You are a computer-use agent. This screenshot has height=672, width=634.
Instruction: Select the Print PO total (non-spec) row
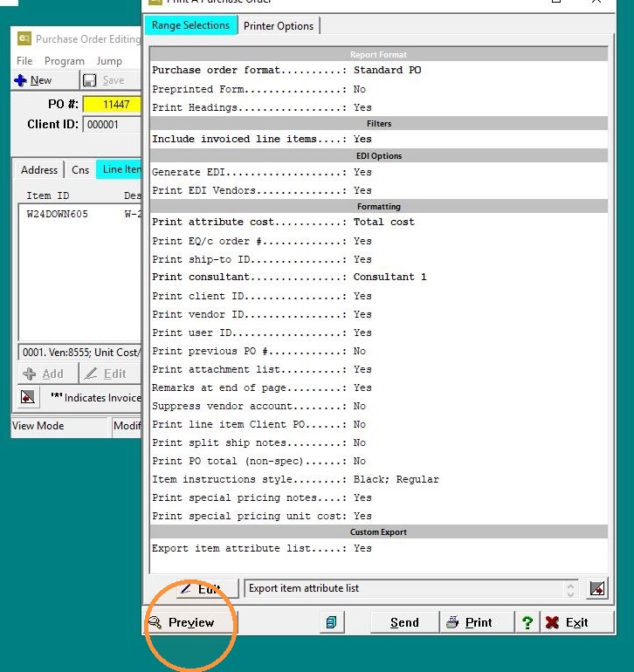(x=378, y=461)
